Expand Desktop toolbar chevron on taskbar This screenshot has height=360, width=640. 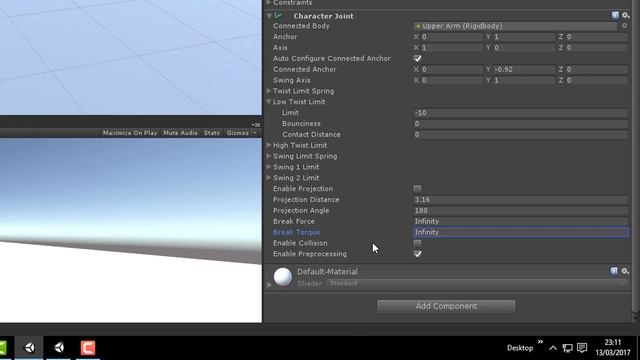point(540,342)
